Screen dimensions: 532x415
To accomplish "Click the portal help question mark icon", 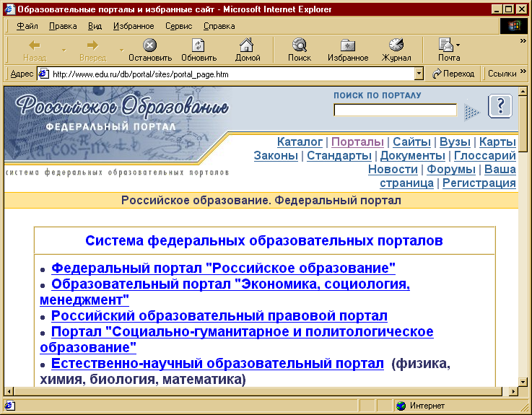I will pos(500,106).
